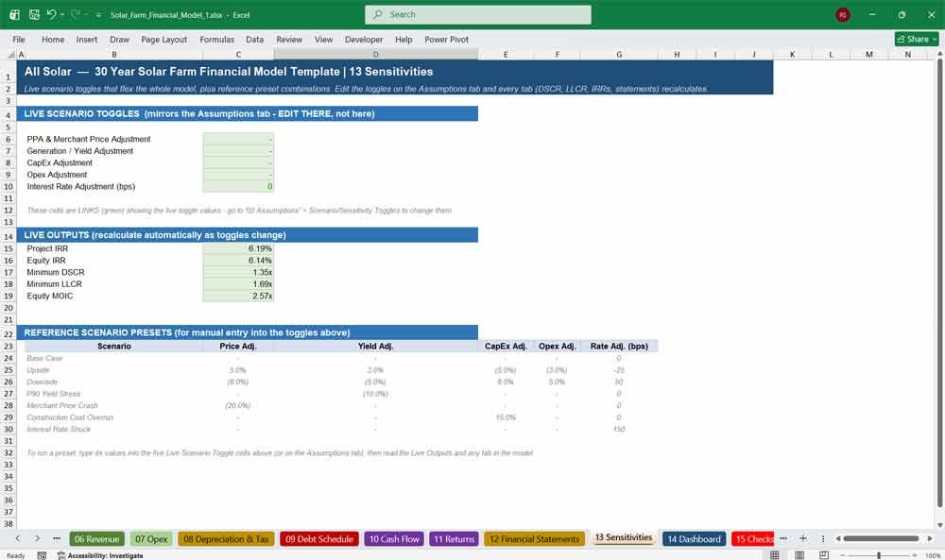Select column G header
This screenshot has width=945, height=560.
pos(619,54)
